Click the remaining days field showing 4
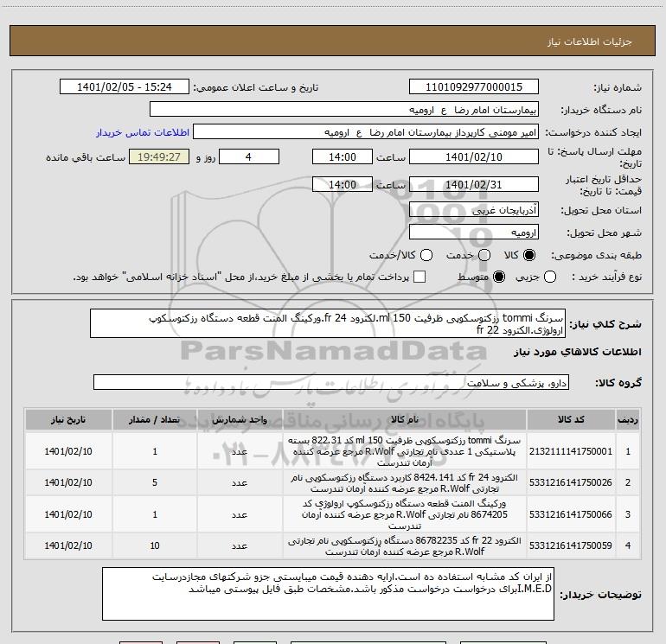 point(249,157)
